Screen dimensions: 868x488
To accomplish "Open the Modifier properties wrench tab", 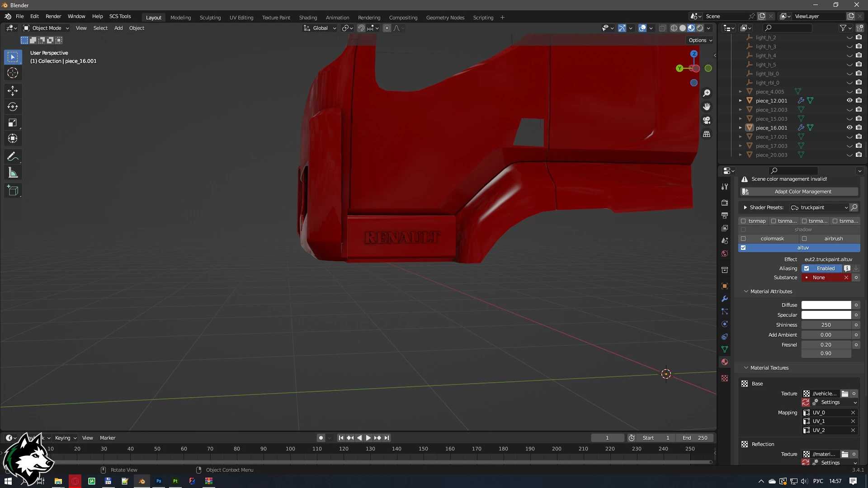I will [725, 299].
